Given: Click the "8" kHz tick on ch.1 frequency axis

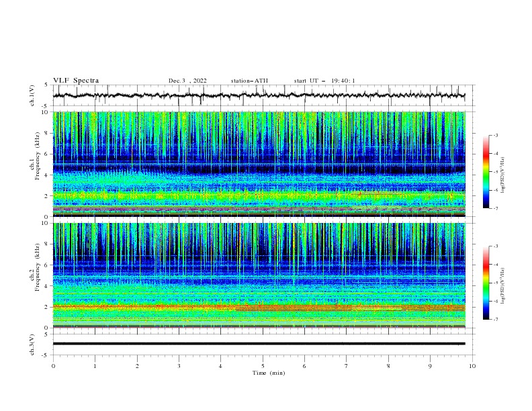Looking at the screenshot, I should coord(47,133).
